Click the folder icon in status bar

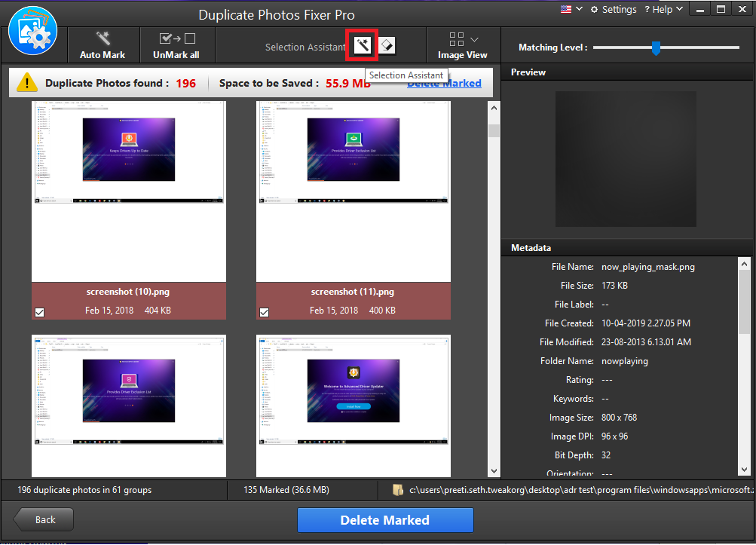point(398,490)
